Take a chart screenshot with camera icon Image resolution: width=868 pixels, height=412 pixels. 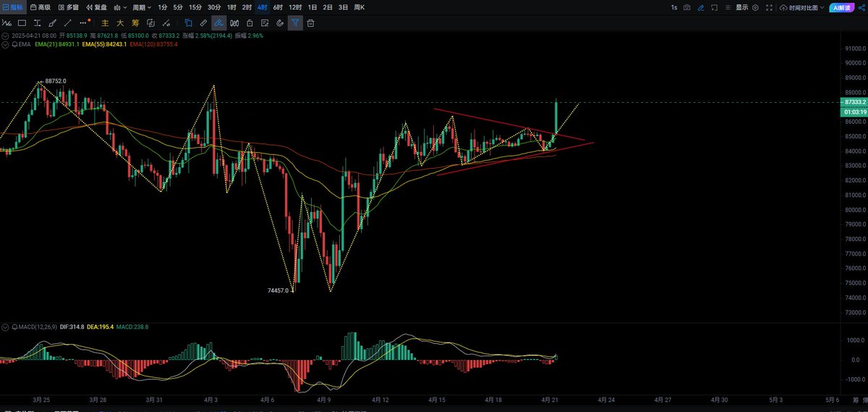click(687, 7)
